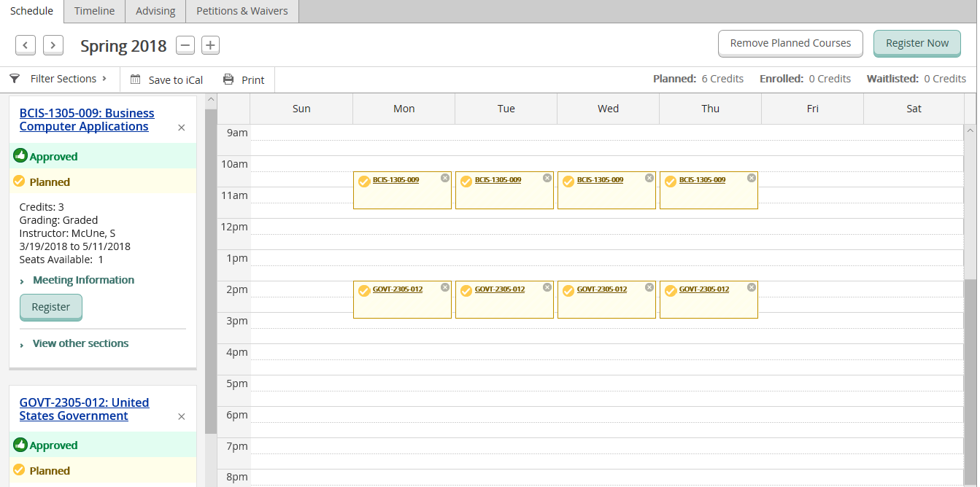Click the calendar vertical scrollbar thumb
This screenshot has width=980, height=487.
pyautogui.click(x=971, y=383)
